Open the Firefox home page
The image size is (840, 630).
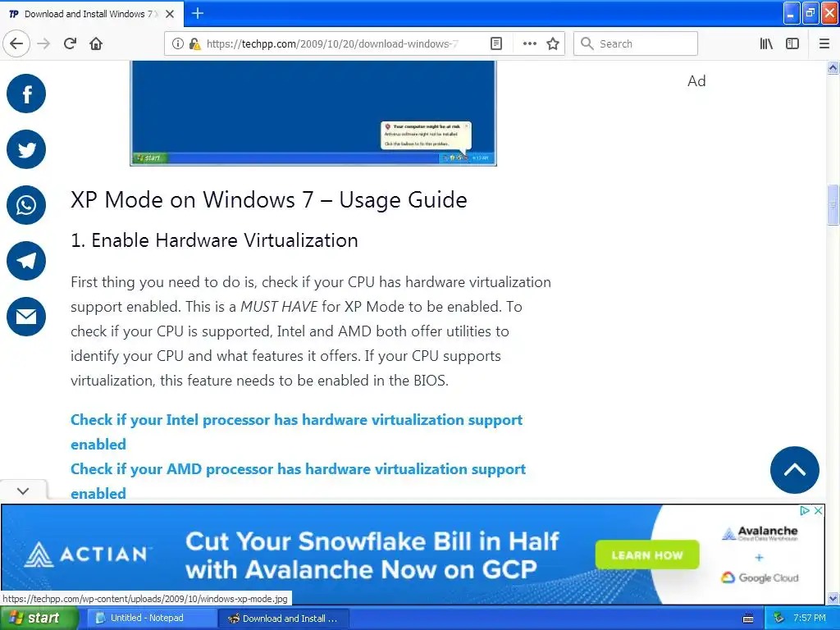point(96,43)
